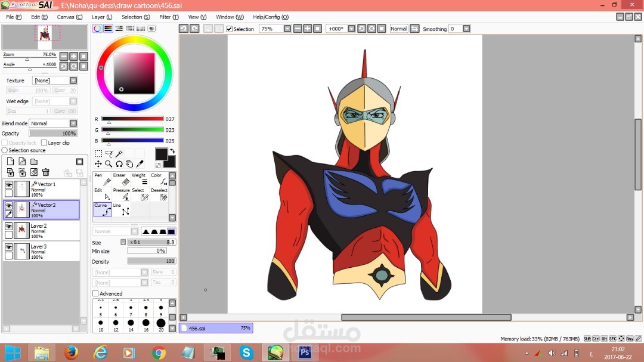Screen dimensions: 644x362
Task: Open the Help/Config menu
Action: [x=271, y=17]
